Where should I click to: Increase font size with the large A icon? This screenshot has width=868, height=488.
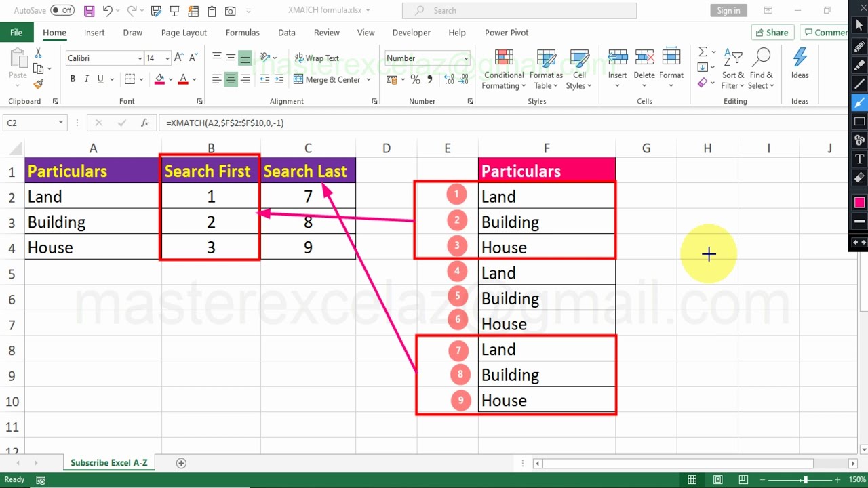tap(179, 58)
